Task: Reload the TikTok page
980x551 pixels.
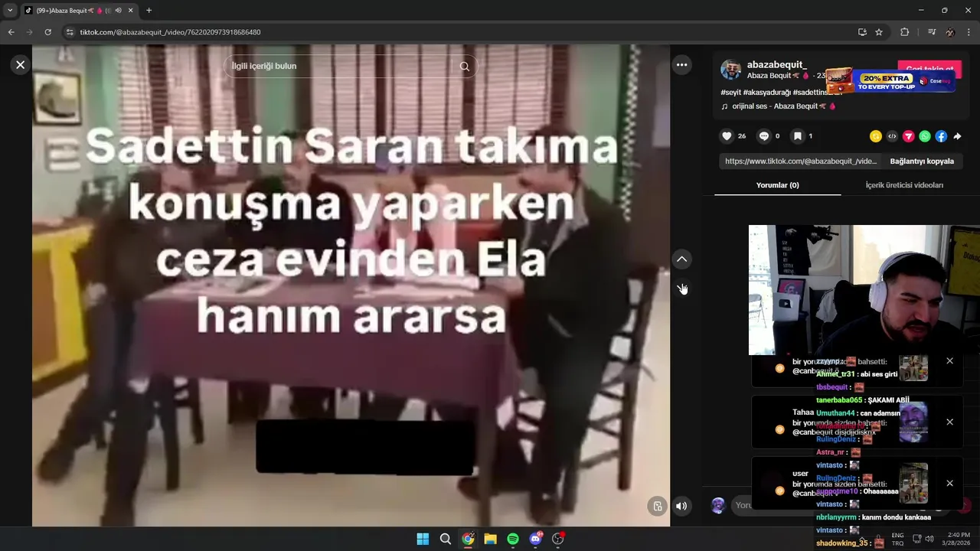Action: (47, 32)
